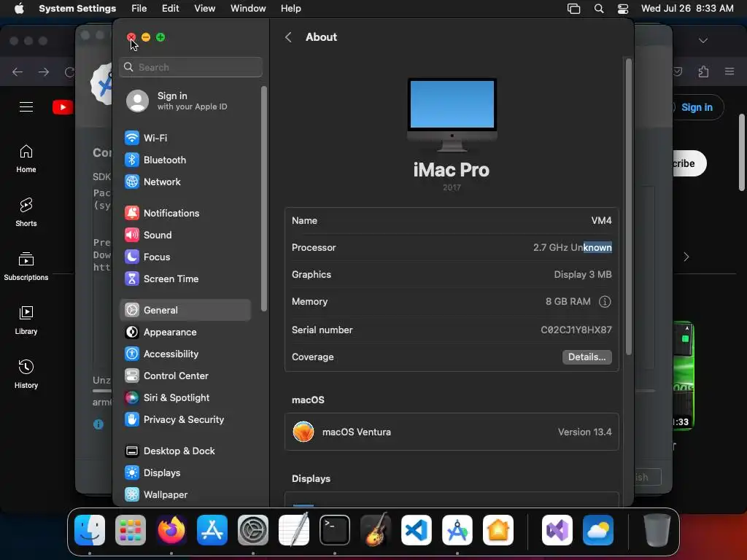Open Visual Studio from the Dock
747x560 pixels.
[557, 530]
